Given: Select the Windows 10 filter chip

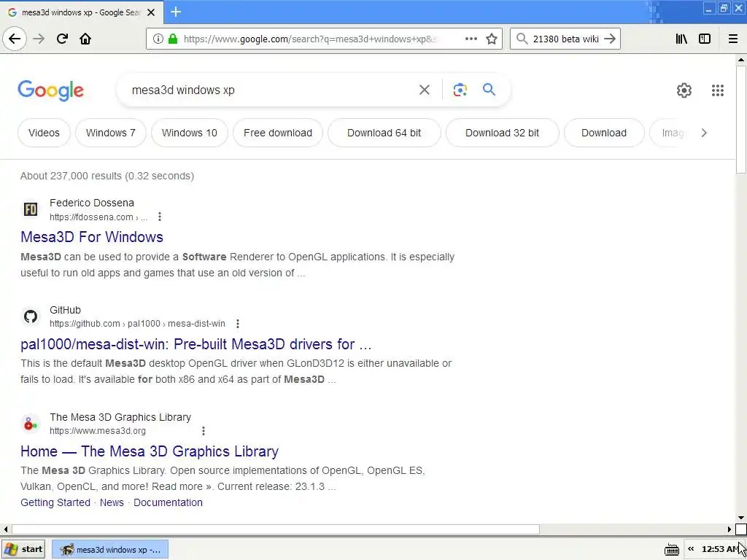Looking at the screenshot, I should 189,133.
